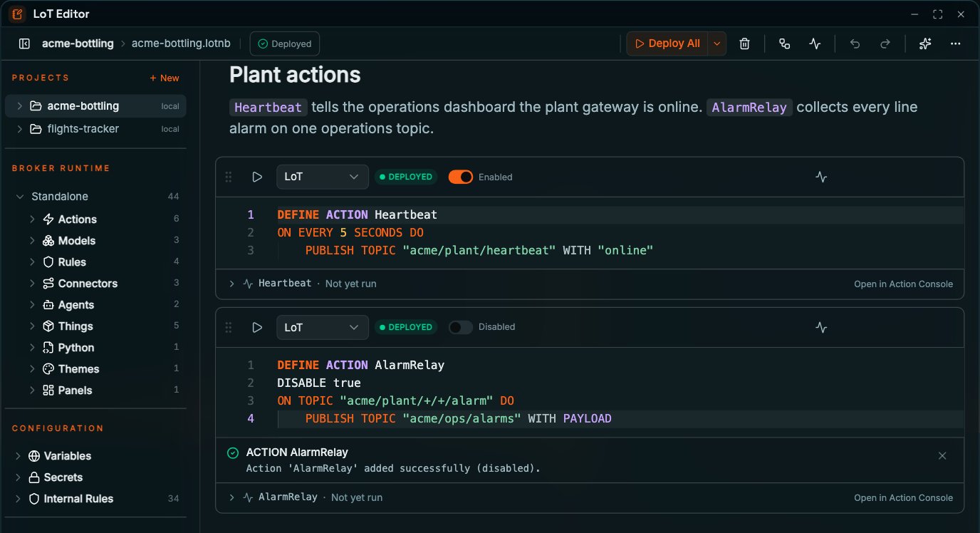Viewport: 980px width, 533px height.
Task: Expand the Rules tree node
Action: 32,262
